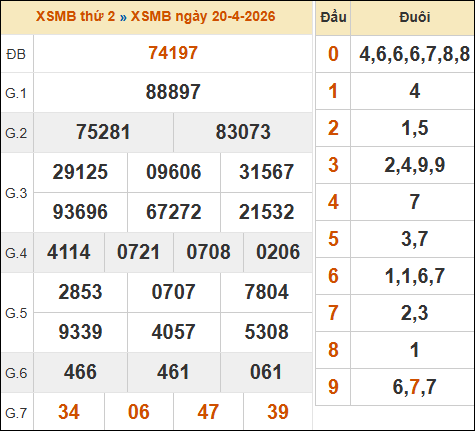This screenshot has height=431, width=475.
Task: Select G.3 number 67272
Action: [174, 212]
